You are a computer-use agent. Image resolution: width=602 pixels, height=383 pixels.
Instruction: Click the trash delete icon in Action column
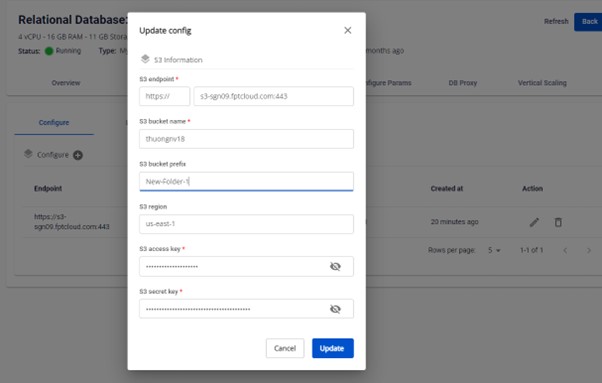tap(558, 222)
